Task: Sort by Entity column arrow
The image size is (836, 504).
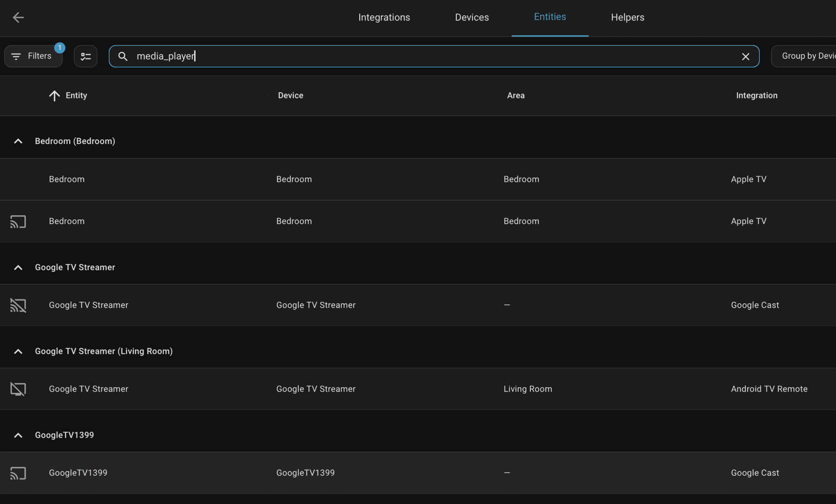Action: [x=54, y=96]
